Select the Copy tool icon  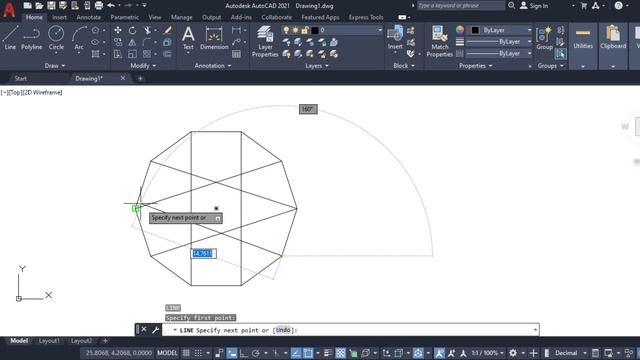pyautogui.click(x=118, y=42)
